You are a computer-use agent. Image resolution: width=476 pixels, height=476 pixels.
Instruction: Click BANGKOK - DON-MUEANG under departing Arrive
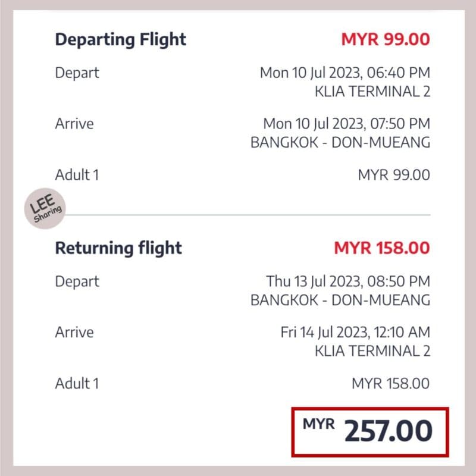[340, 142]
